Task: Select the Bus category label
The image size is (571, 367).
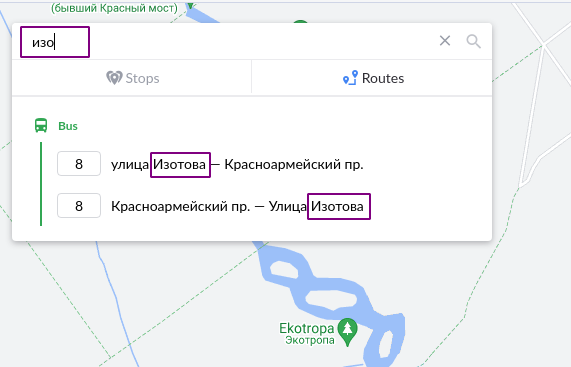Action: click(68, 126)
